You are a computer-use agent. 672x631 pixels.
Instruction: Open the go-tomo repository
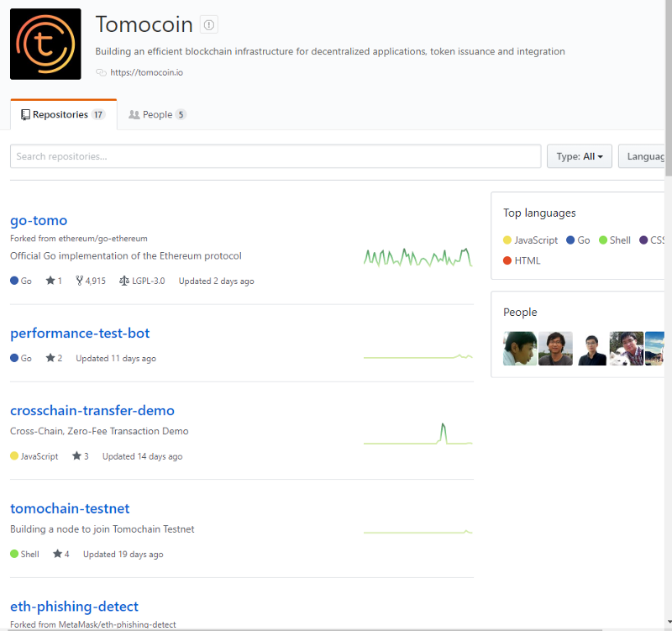pos(39,220)
